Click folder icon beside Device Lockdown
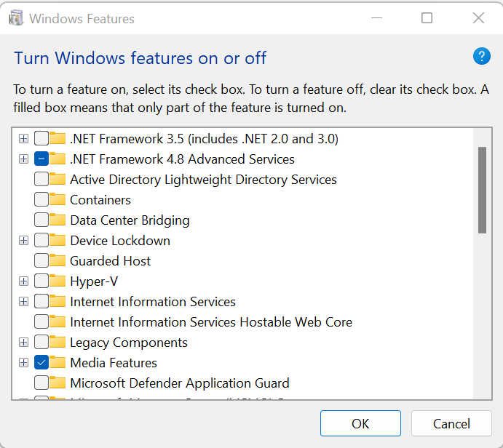Image resolution: width=503 pixels, height=448 pixels. pyautogui.click(x=58, y=240)
